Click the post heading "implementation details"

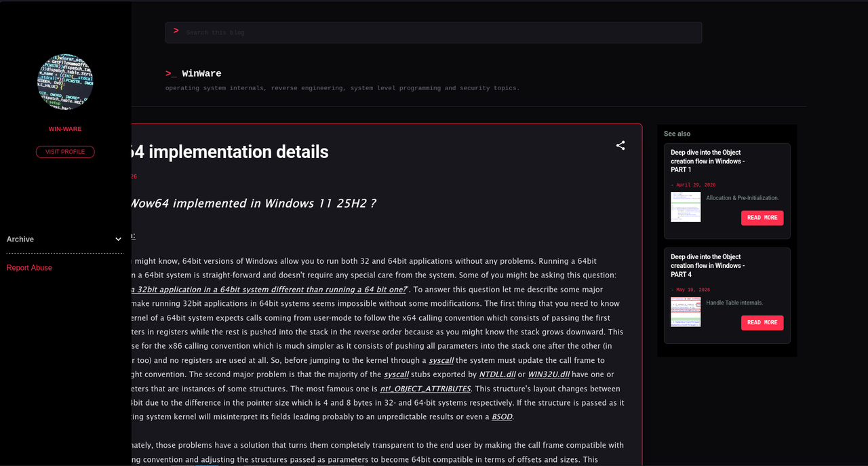pos(231,152)
